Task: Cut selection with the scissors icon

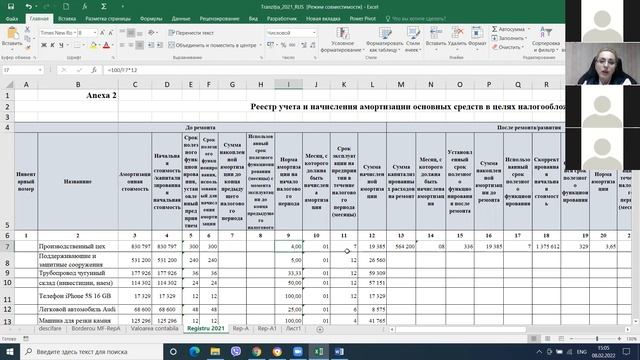Action: pyautogui.click(x=27, y=29)
